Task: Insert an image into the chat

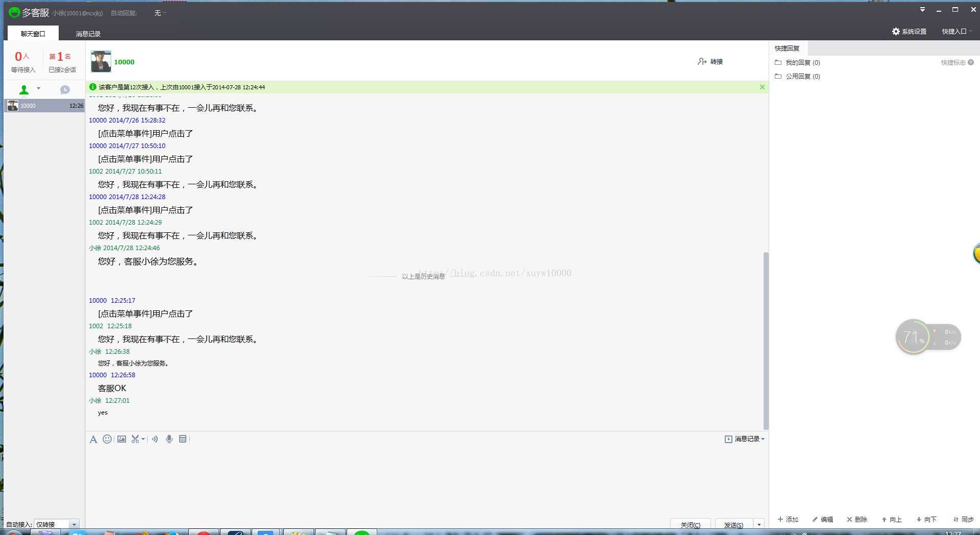Action: pyautogui.click(x=121, y=439)
